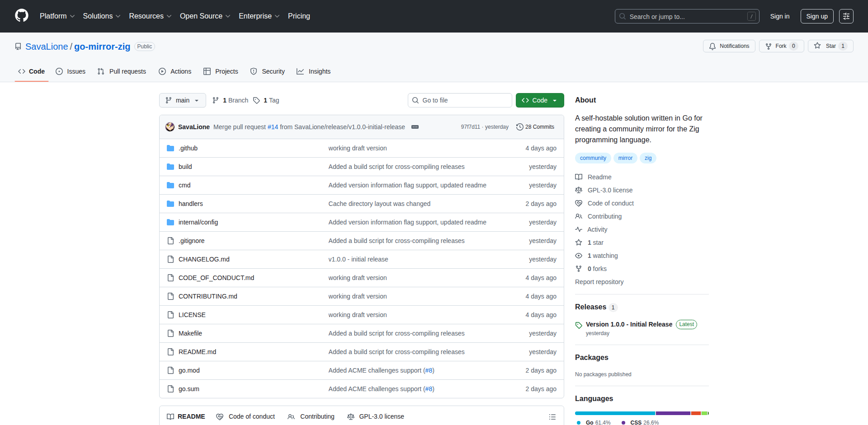This screenshot has height=425, width=868.
Task: Click the scale icon beside GPL-3.0 license
Action: pyautogui.click(x=579, y=190)
